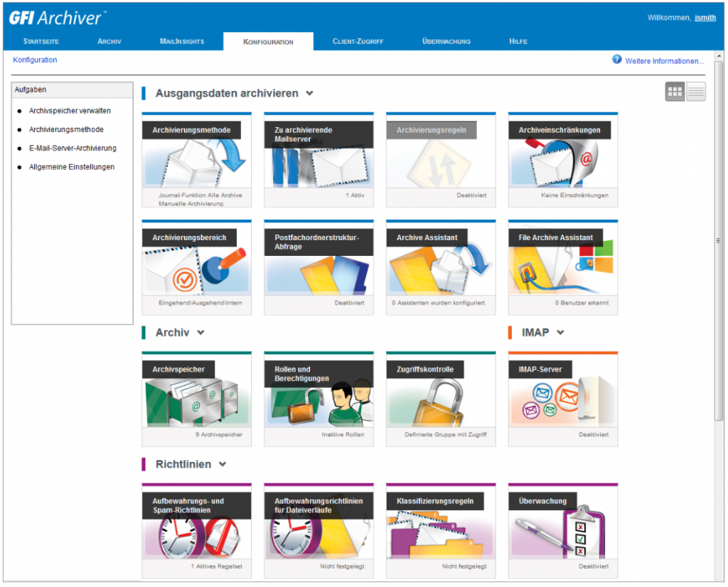Open the Archive Assistant tile
The width and height of the screenshot is (728, 587).
pos(441,267)
